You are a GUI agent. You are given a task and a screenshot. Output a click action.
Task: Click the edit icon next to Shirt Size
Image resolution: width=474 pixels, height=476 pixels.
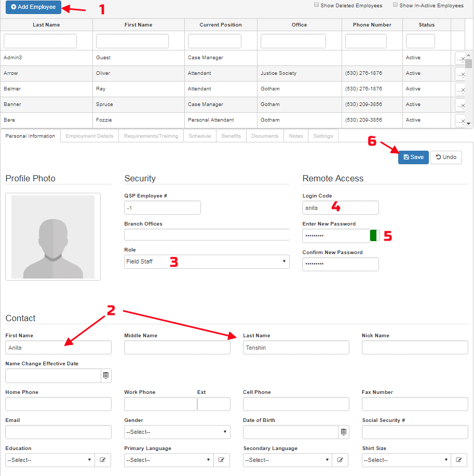459,460
